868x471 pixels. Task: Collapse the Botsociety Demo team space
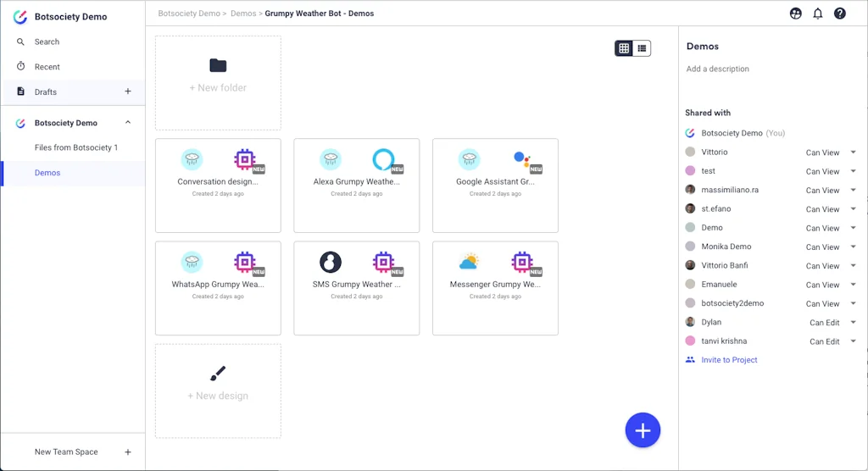coord(128,123)
